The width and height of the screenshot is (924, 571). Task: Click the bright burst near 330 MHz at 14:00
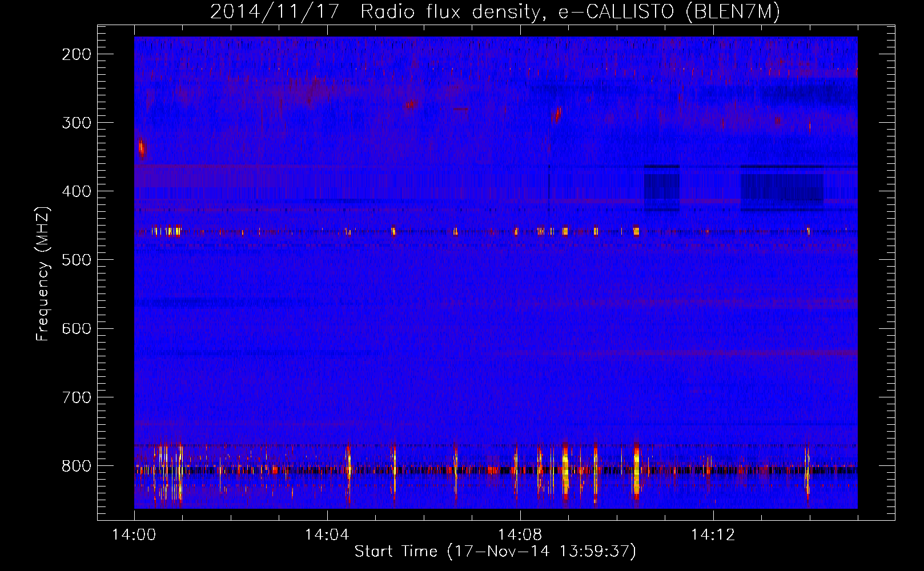click(141, 148)
